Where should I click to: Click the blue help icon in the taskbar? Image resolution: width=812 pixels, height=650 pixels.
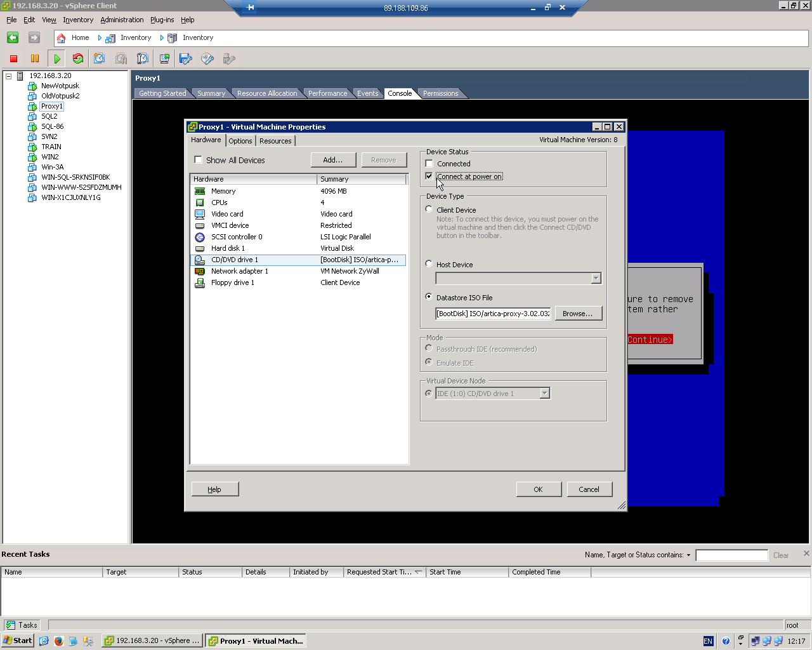tap(726, 641)
